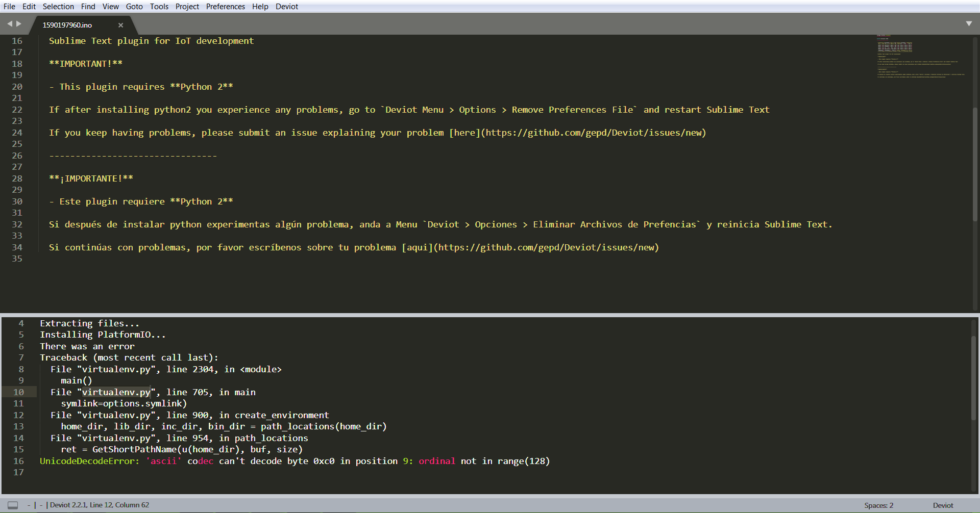Click 'Traceback (most recent call last):' line

(x=129, y=357)
